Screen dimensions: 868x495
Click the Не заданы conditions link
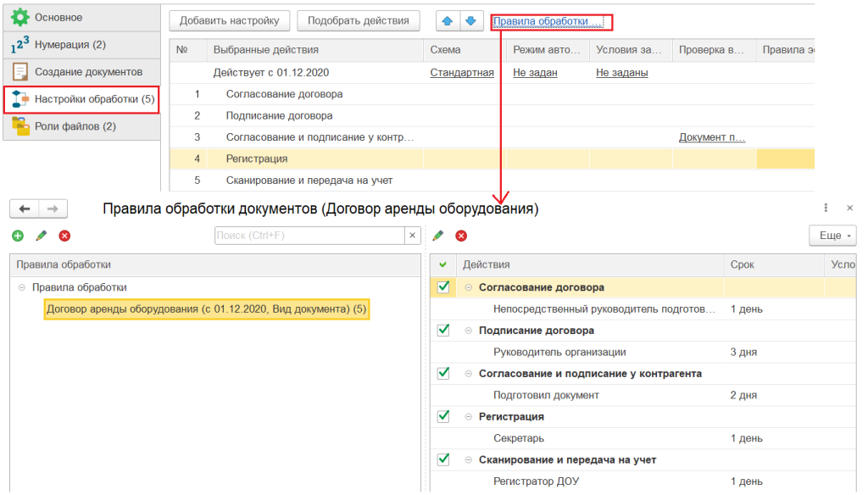point(621,73)
